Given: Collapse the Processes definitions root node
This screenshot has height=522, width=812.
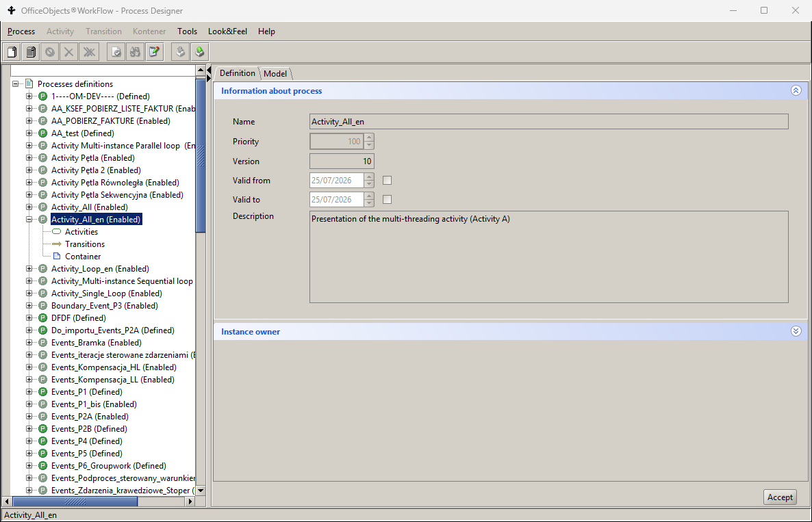Looking at the screenshot, I should click(16, 84).
